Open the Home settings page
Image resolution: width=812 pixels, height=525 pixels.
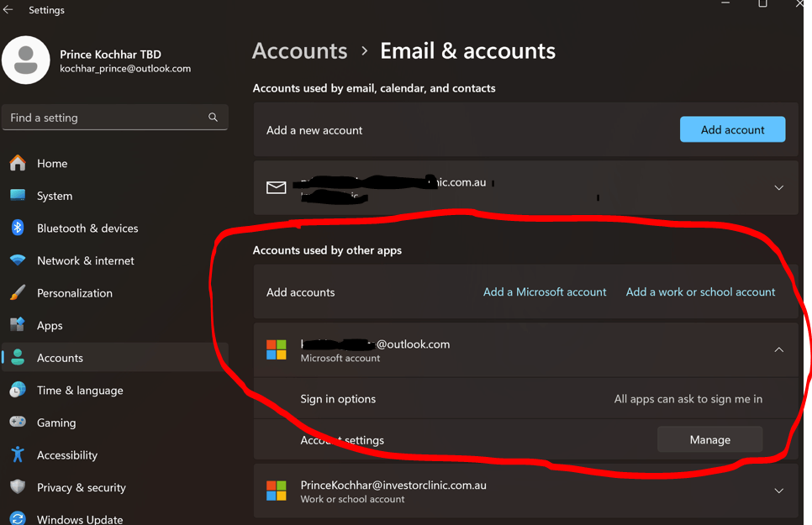click(115, 163)
